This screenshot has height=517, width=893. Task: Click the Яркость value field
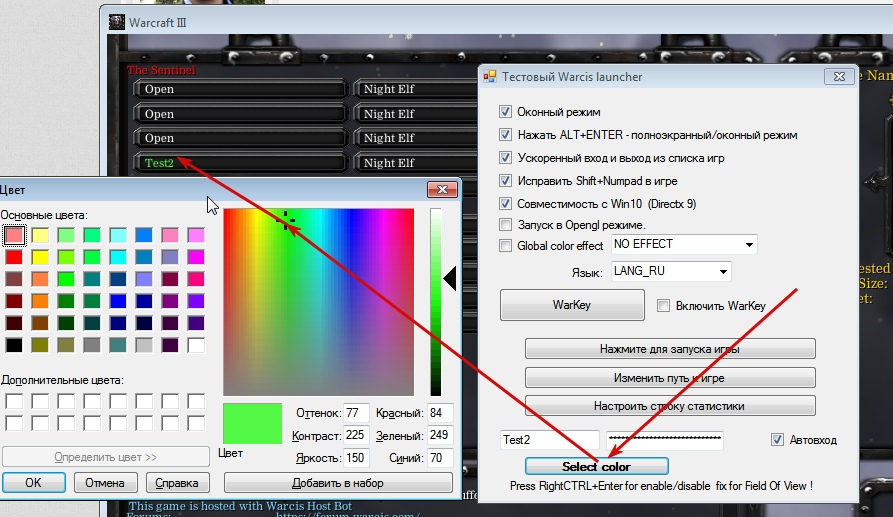pyautogui.click(x=357, y=458)
